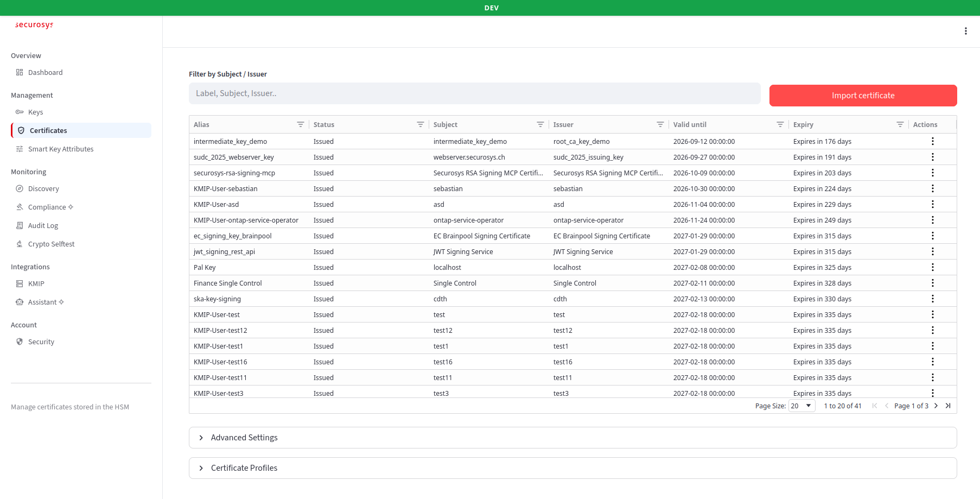Screen dimensions: 980x499
Task: Open Smart Key Attributes
Action: 60,149
